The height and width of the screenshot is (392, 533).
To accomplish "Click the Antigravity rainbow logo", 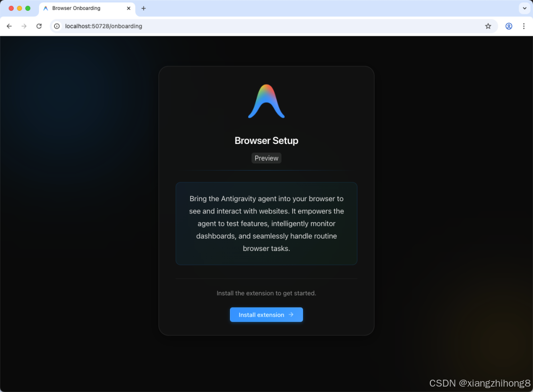I will [x=266, y=101].
